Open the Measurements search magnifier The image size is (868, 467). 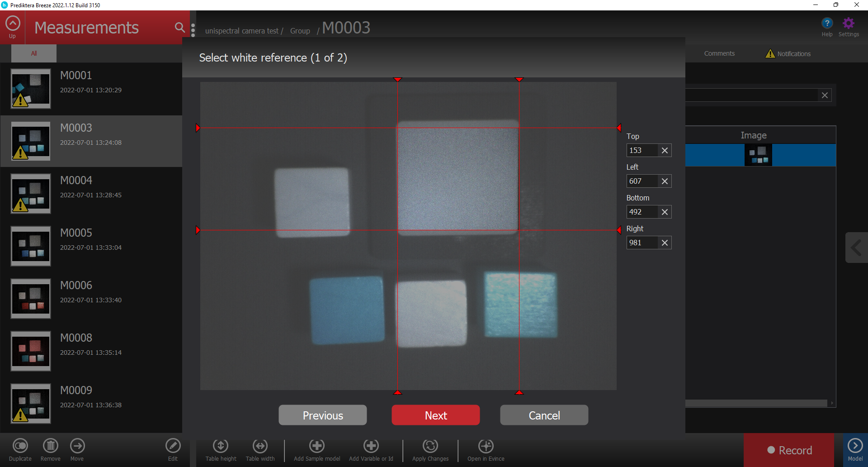point(179,28)
